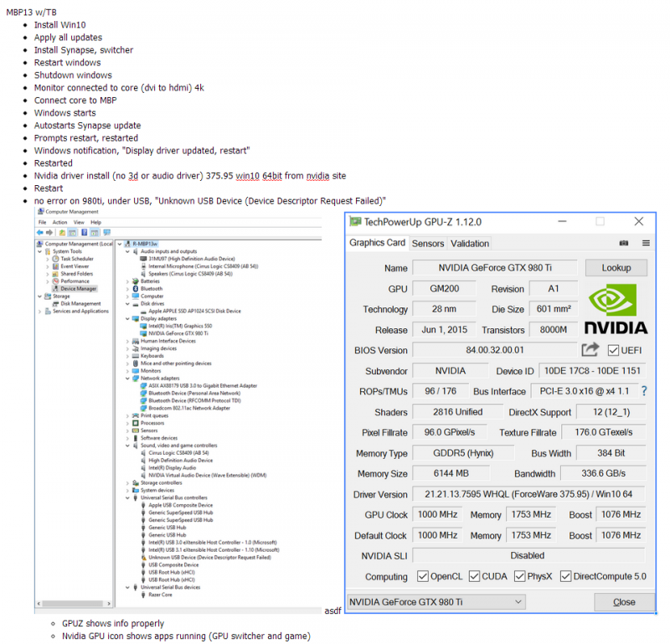Click the BIOS export share icon

click(590, 350)
